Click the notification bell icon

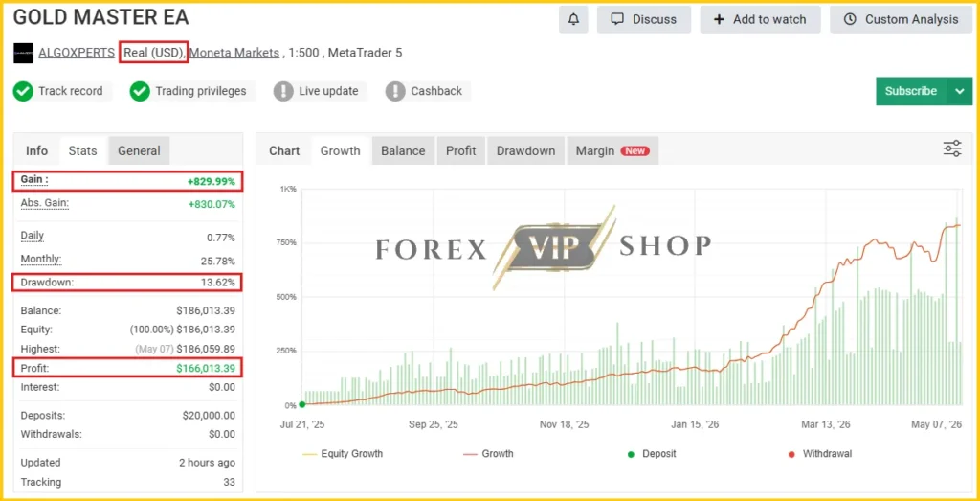coord(574,19)
